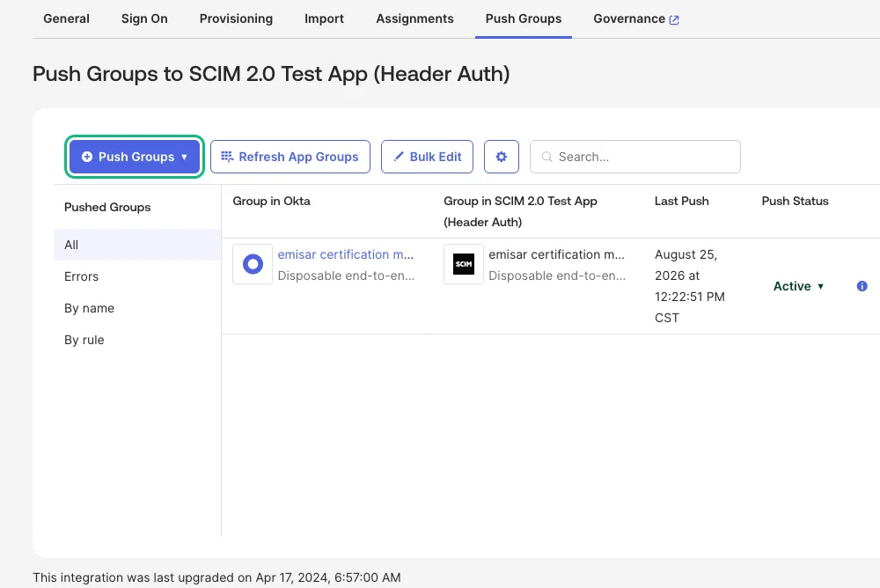Click the Okta group circle icon
Viewport: 880px width, 588px height.
point(253,264)
